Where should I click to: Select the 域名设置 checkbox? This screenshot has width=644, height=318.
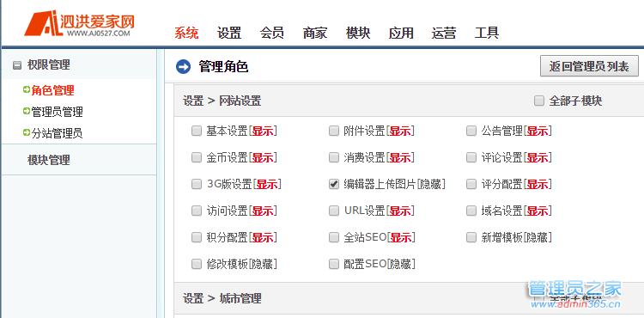(x=471, y=211)
